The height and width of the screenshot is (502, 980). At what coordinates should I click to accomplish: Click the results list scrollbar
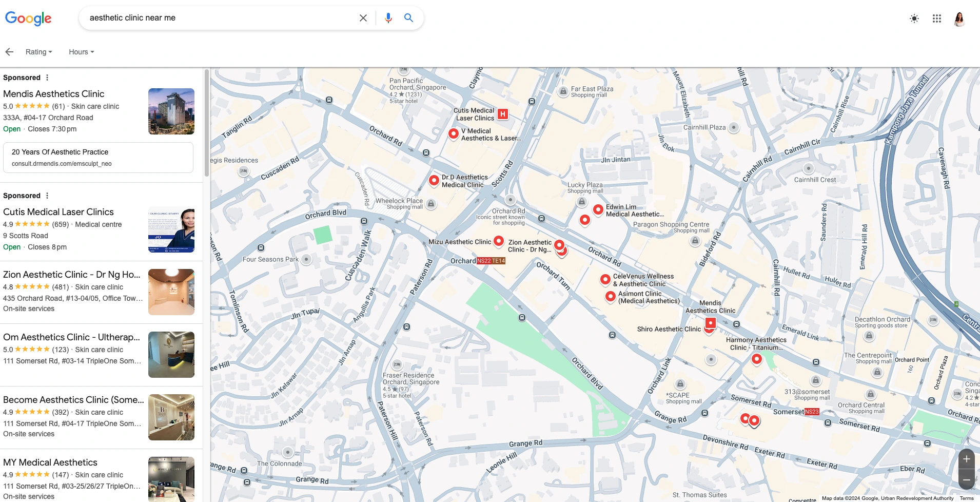[207, 123]
